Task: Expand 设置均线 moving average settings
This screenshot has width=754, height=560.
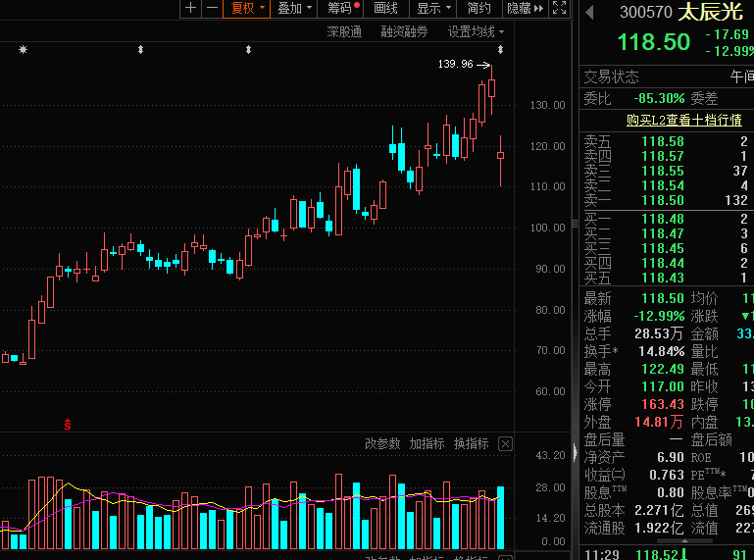Action: [x=476, y=31]
